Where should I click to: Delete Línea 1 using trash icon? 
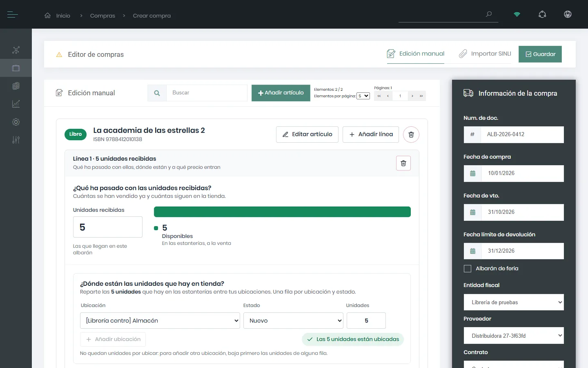[x=403, y=163]
